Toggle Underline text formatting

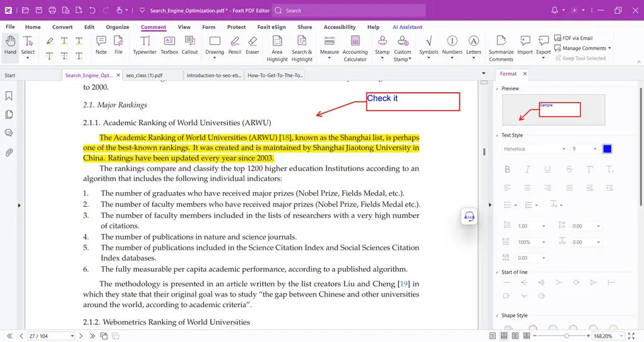point(548,169)
